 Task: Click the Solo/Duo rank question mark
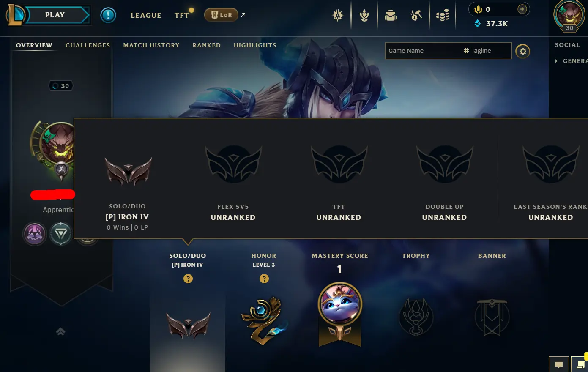point(188,279)
